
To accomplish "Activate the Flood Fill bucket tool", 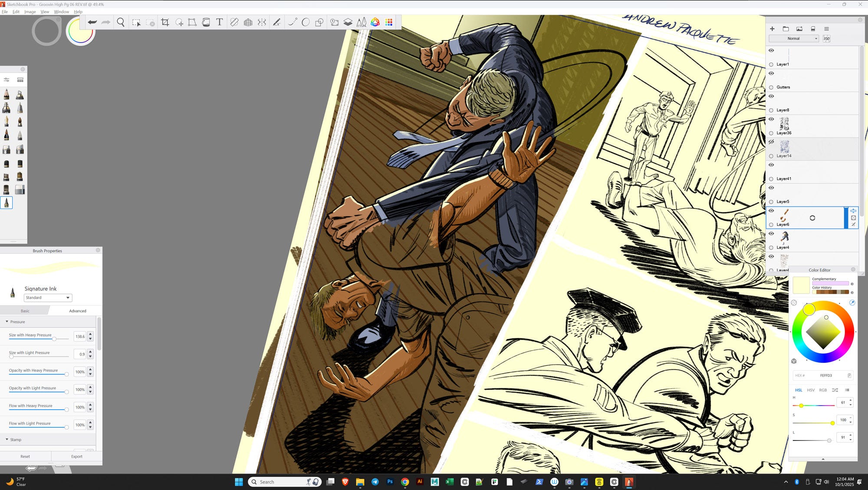I will pyautogui.click(x=206, y=22).
